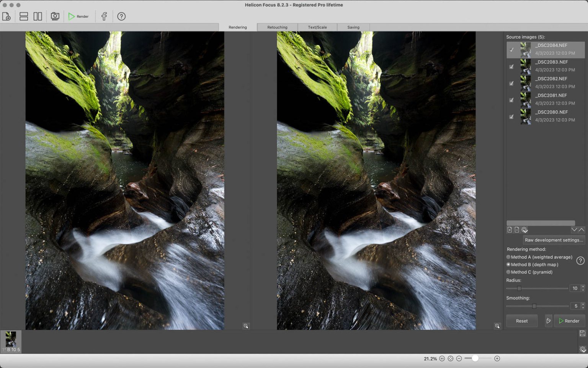Click the down chevron below the source list

(574, 230)
